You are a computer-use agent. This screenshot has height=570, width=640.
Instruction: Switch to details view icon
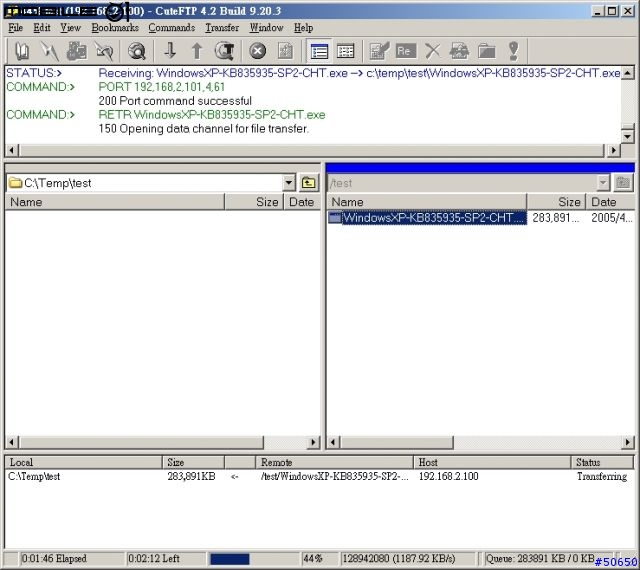click(x=345, y=51)
